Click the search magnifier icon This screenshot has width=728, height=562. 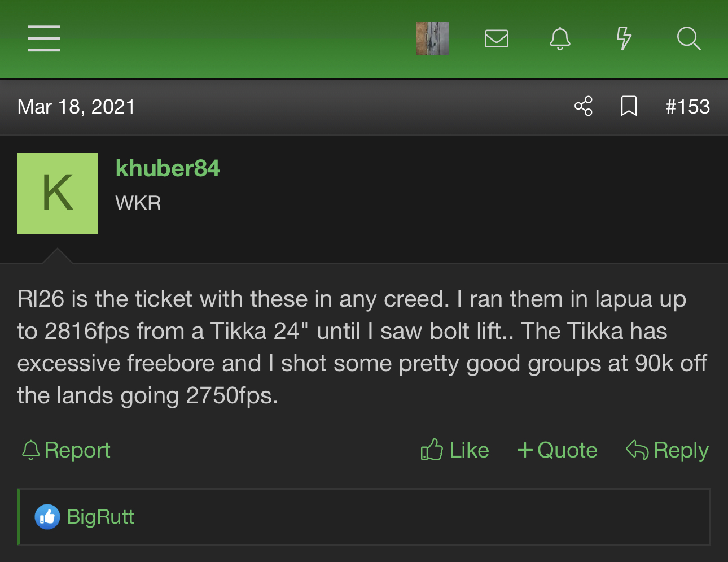[x=688, y=38]
